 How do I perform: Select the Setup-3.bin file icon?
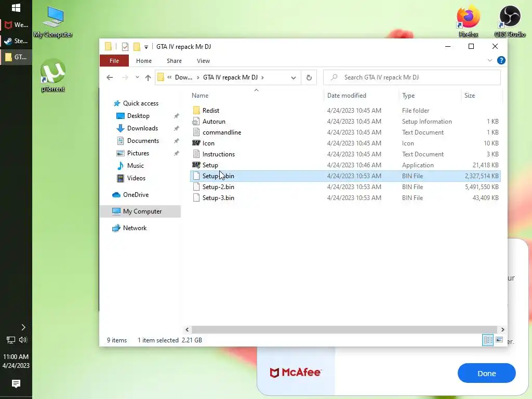(196, 198)
